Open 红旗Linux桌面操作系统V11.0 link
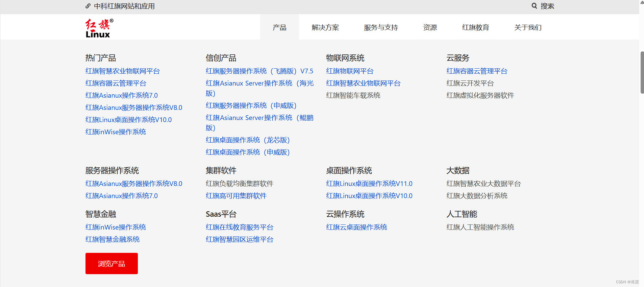This screenshot has height=287, width=644. pos(369,184)
